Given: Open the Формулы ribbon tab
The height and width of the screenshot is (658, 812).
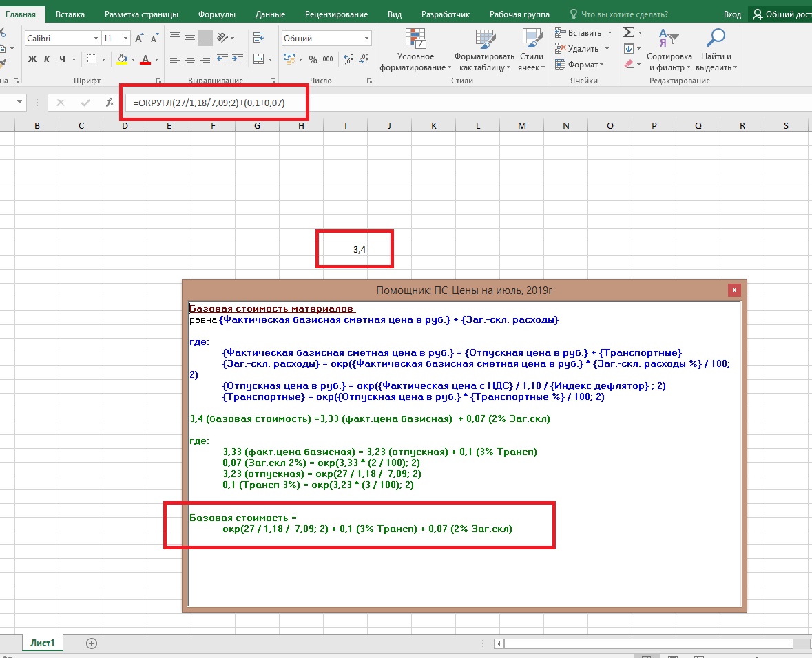Looking at the screenshot, I should click(x=217, y=14).
